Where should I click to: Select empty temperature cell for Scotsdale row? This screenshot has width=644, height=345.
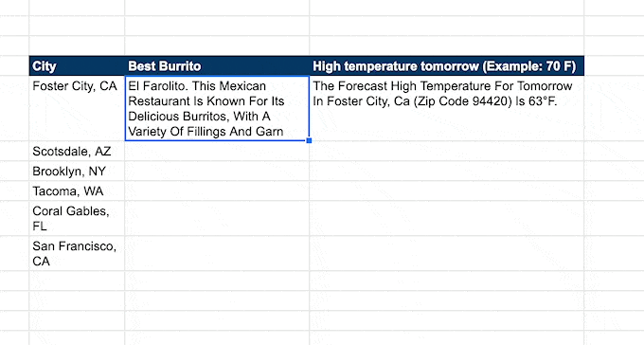tap(446, 151)
